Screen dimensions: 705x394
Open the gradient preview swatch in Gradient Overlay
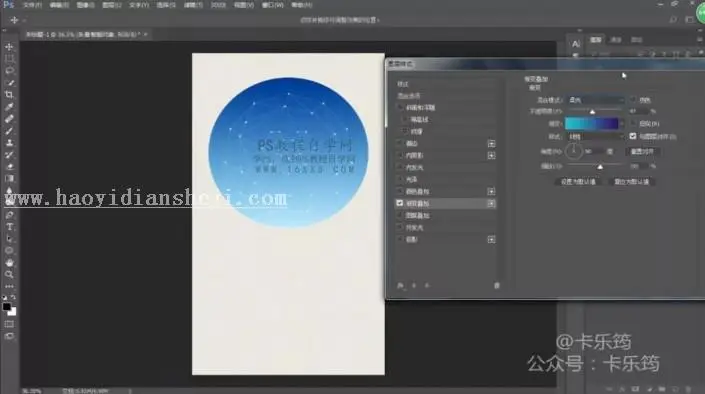coord(591,123)
